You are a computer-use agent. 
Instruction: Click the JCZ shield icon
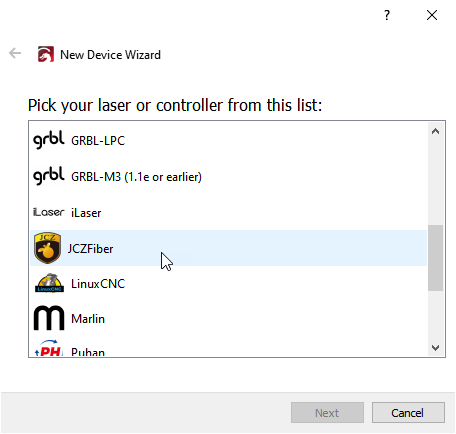coord(47,248)
